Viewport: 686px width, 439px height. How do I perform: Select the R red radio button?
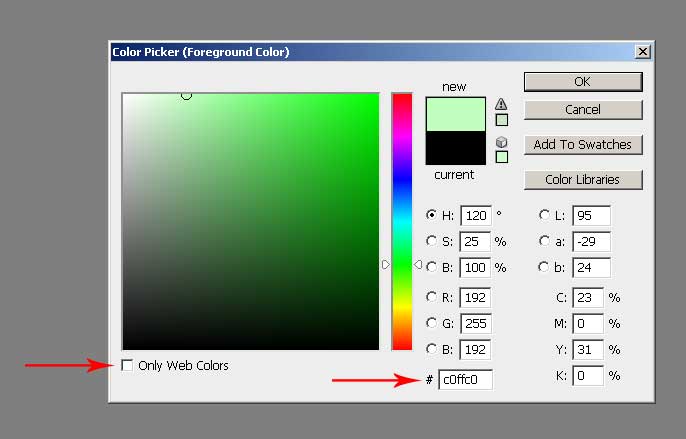pos(431,297)
